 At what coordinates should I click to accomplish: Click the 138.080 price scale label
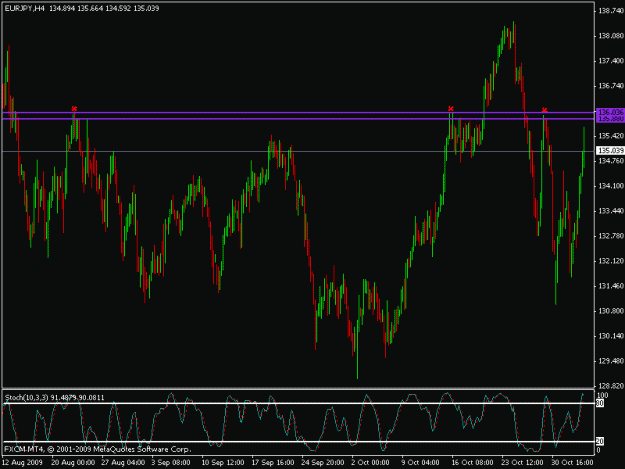click(x=611, y=36)
